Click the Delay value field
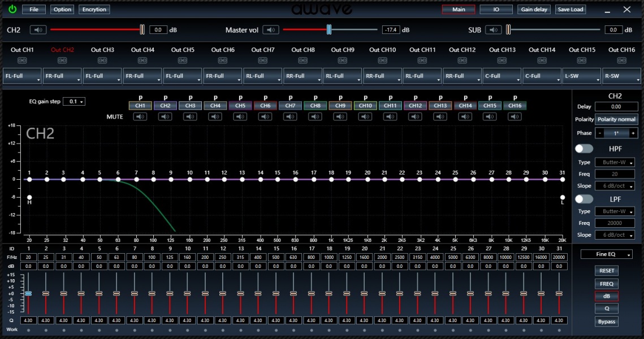The height and width of the screenshot is (339, 644). 616,107
